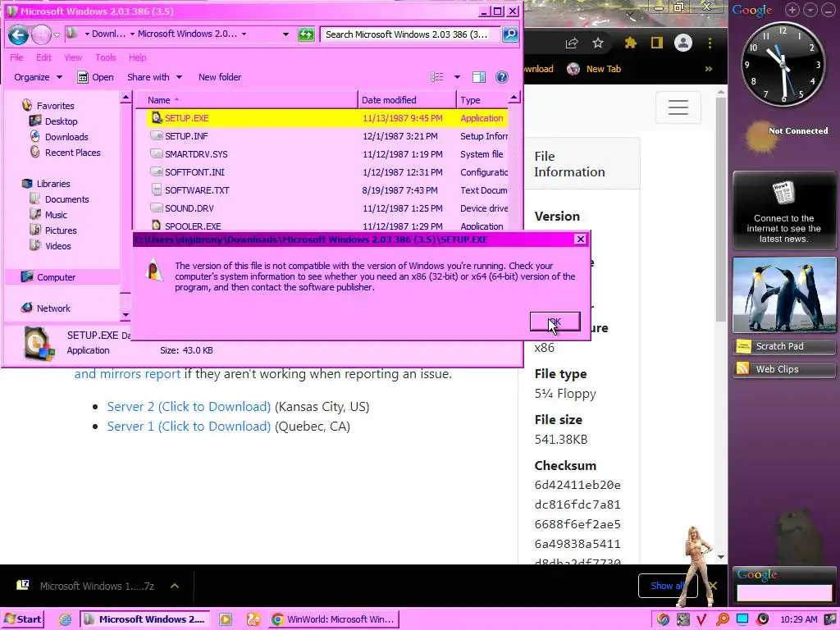Open Explorer help question mark icon
Viewport: 840px width, 630px height.
(x=501, y=77)
